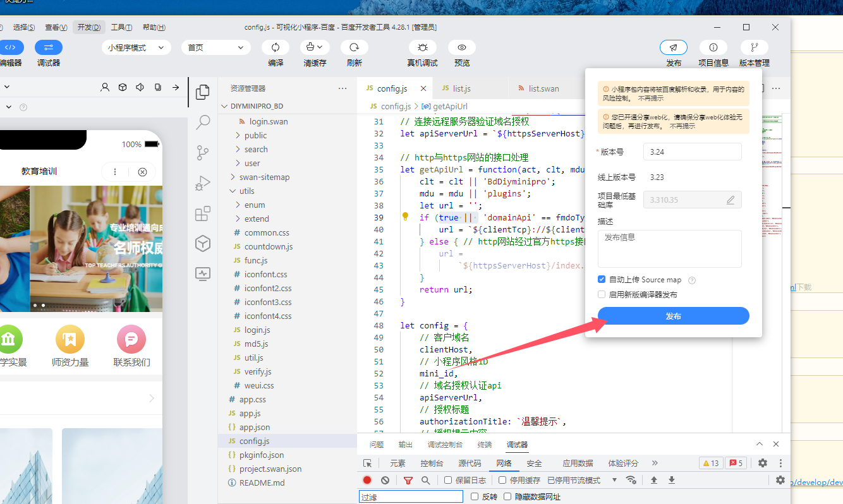Check the 隐藏数据网址 checkbox
This screenshot has width=843, height=504.
[507, 496]
